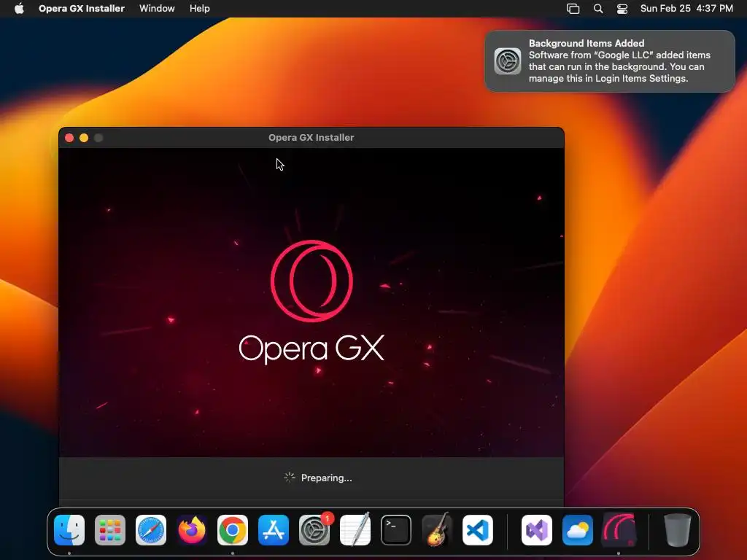
Task: Open the Weather app from the Dock
Action: (578, 530)
